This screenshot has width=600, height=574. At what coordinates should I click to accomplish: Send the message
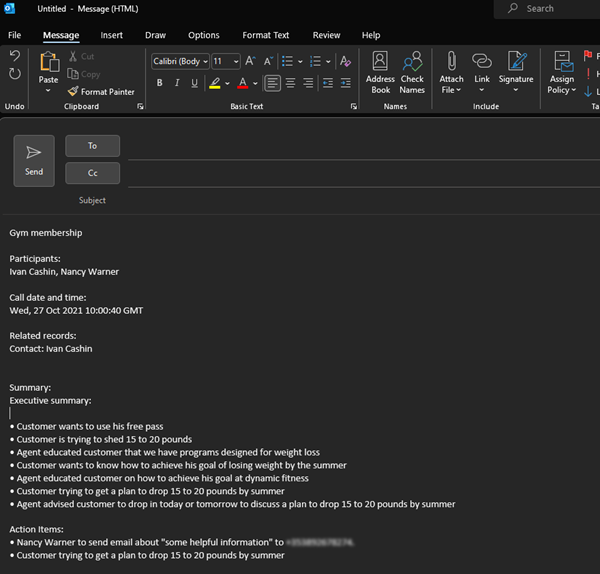tap(34, 161)
